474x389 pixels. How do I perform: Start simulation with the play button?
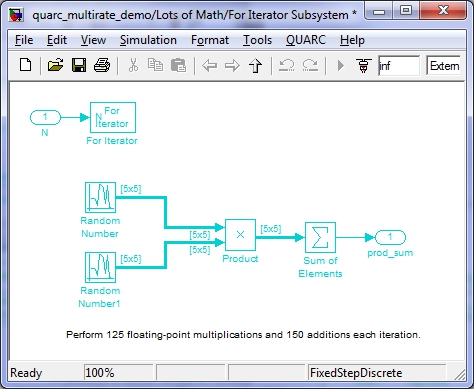pyautogui.click(x=340, y=65)
